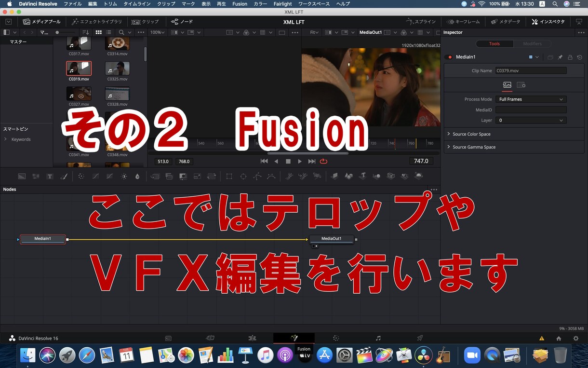The image size is (588, 368).
Task: Select the Paint brush tool icon
Action: [64, 177]
